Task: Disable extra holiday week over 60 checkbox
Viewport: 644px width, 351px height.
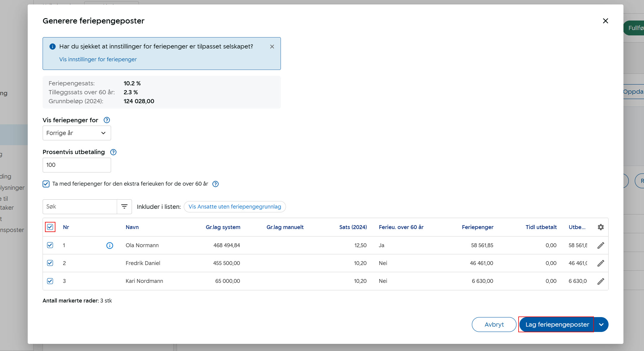Action: click(46, 184)
